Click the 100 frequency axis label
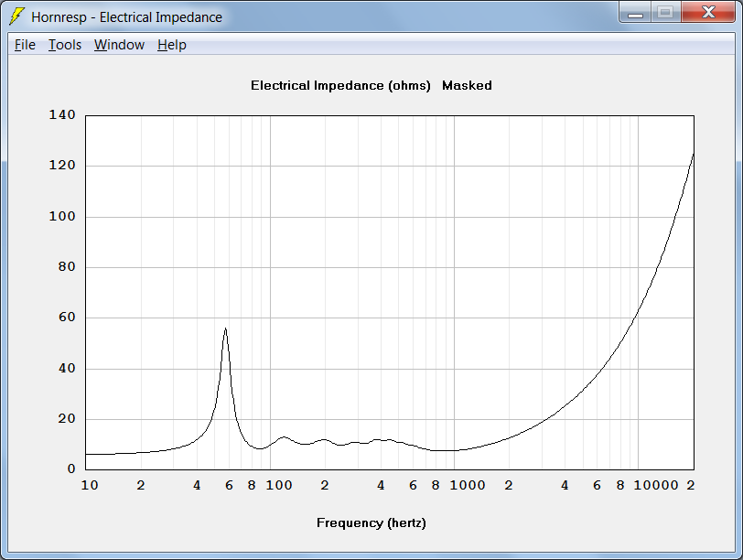The height and width of the screenshot is (560, 743). pos(278,485)
